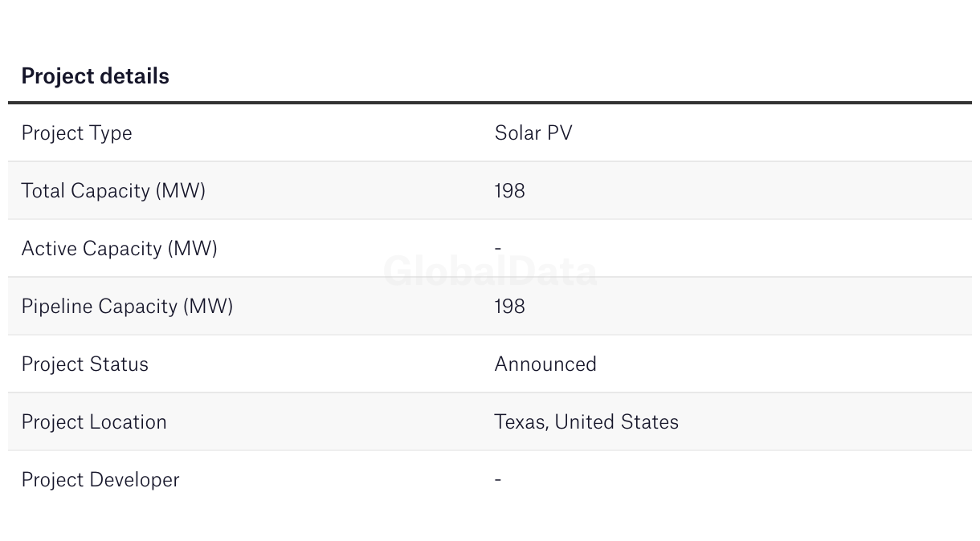980x541 pixels.
Task: Select the Pipeline Capacity (MW) label
Action: coord(127,307)
